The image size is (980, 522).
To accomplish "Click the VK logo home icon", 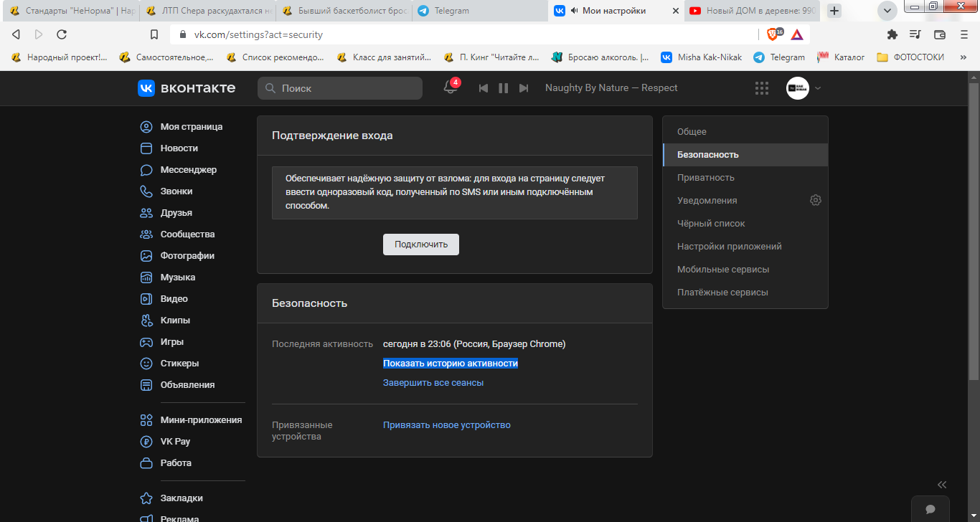I will click(x=187, y=88).
